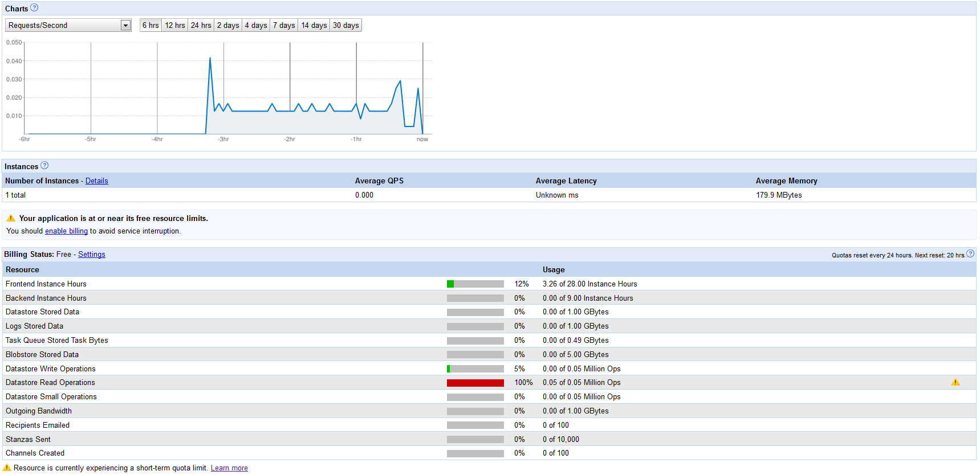Click the Unknown ms latency value
The height and width of the screenshot is (475, 980).
coord(557,195)
